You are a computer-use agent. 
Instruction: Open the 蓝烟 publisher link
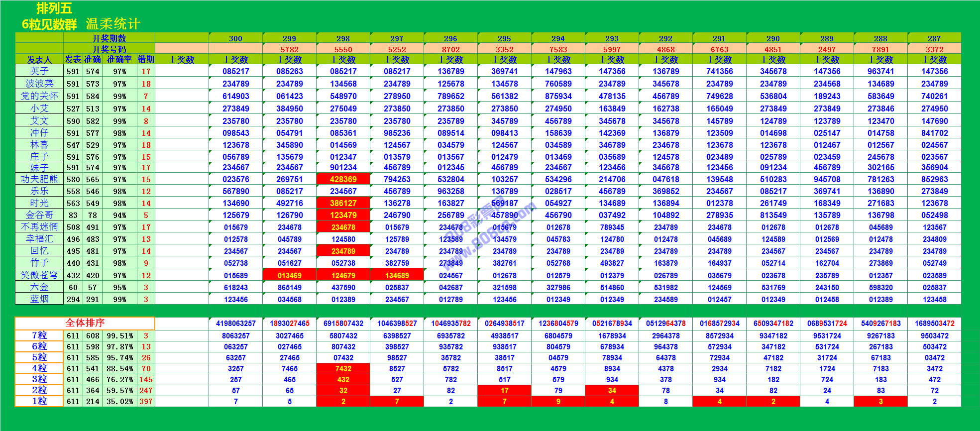point(39,299)
